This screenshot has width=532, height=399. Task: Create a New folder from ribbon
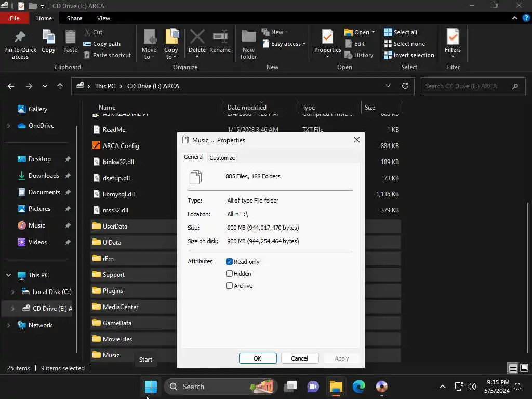tap(248, 44)
